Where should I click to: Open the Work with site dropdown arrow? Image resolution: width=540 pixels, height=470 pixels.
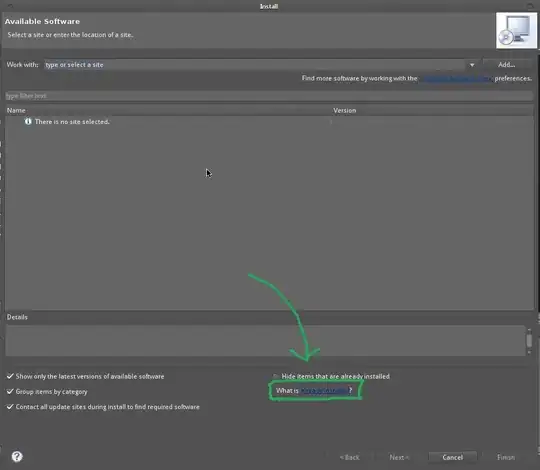[x=472, y=65]
